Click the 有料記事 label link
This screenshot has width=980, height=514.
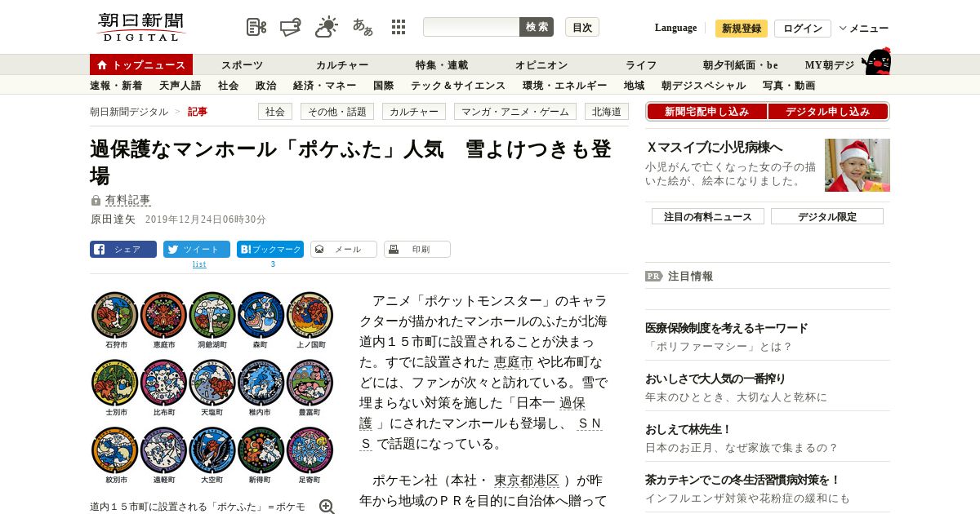(x=127, y=201)
